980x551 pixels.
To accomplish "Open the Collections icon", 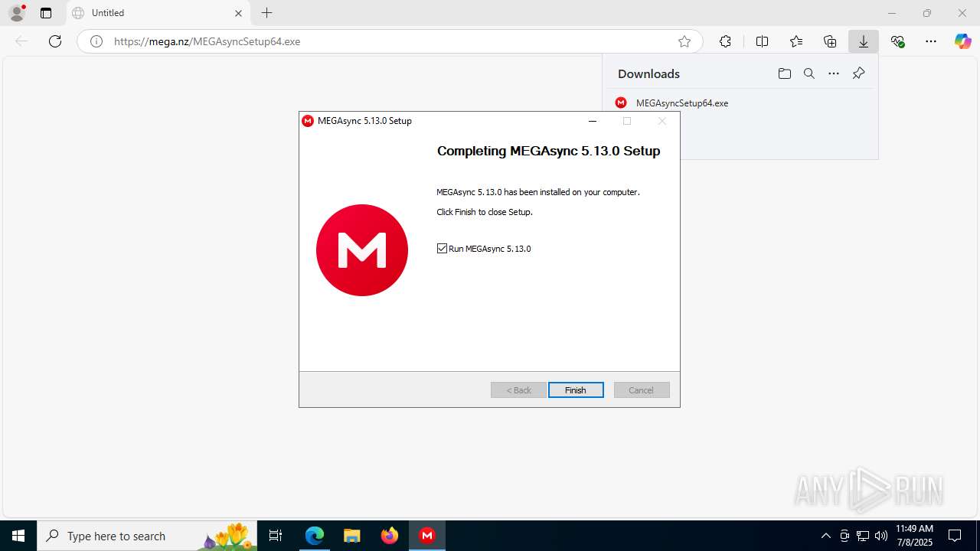I will [830, 41].
